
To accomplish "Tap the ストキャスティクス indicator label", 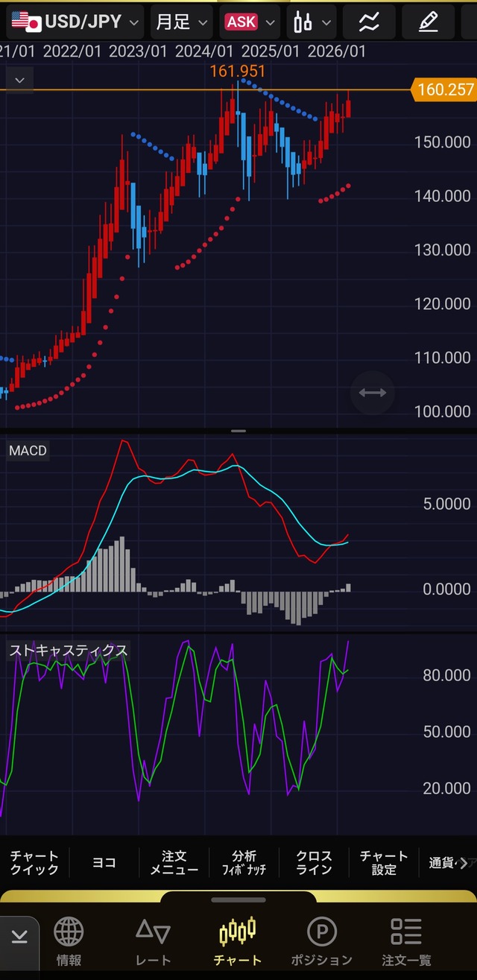I will pos(68,651).
